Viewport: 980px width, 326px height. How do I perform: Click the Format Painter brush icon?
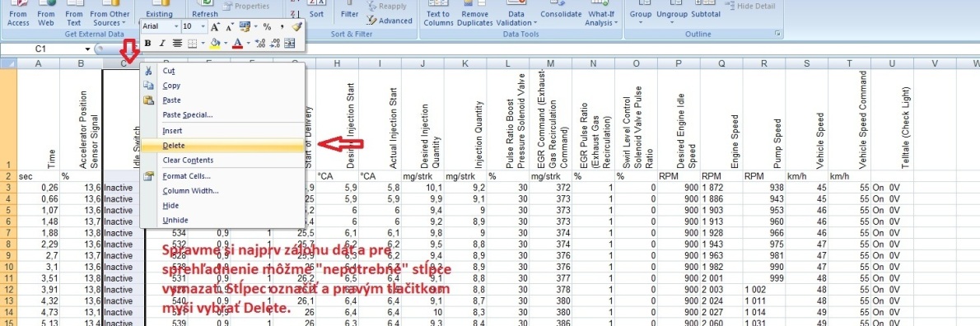point(297,27)
